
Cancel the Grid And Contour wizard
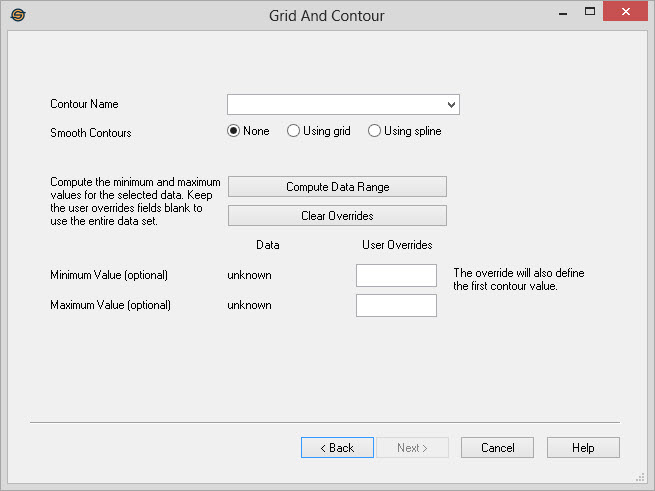[x=497, y=448]
